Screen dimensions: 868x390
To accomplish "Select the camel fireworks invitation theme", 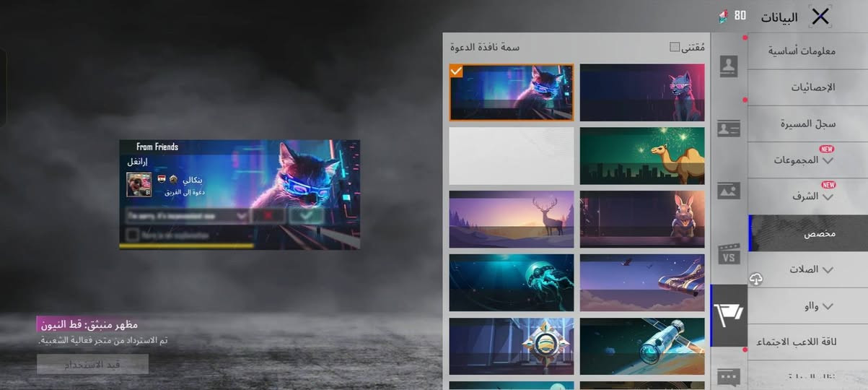I will tap(642, 156).
